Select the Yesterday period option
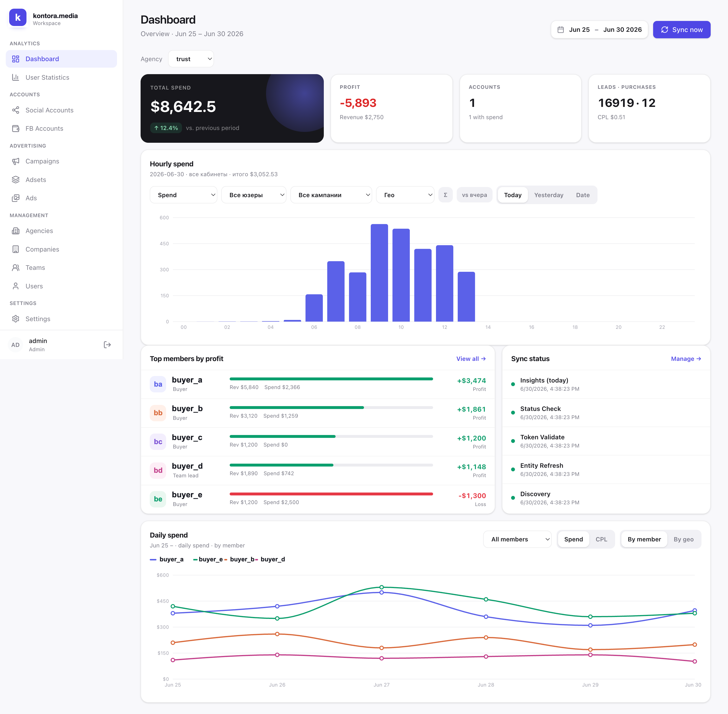The height and width of the screenshot is (714, 728). 549,195
